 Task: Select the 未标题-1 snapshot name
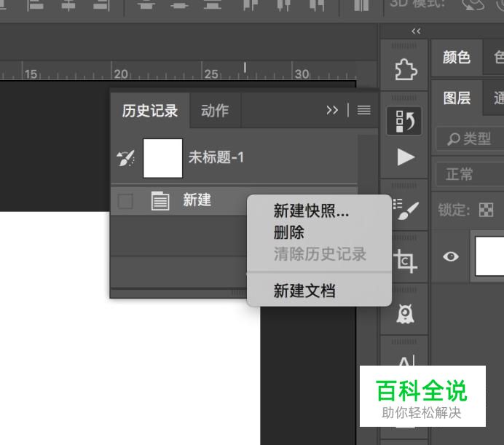216,157
